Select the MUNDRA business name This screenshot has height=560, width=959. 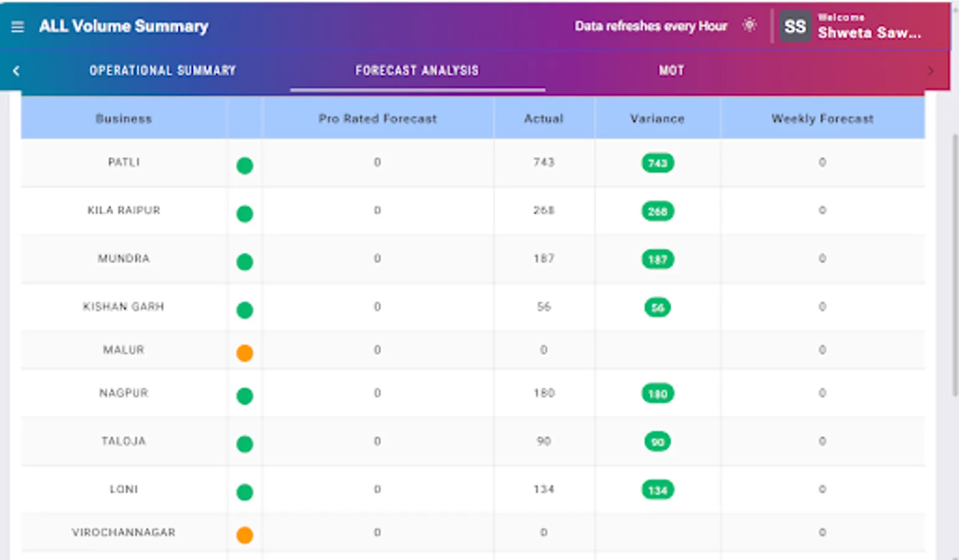pyautogui.click(x=124, y=258)
